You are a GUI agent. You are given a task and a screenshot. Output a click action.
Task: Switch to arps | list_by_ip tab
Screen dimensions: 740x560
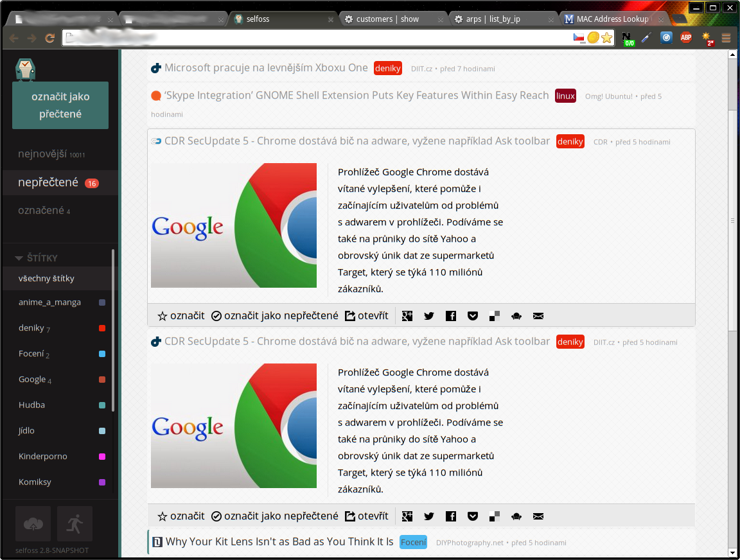(504, 19)
